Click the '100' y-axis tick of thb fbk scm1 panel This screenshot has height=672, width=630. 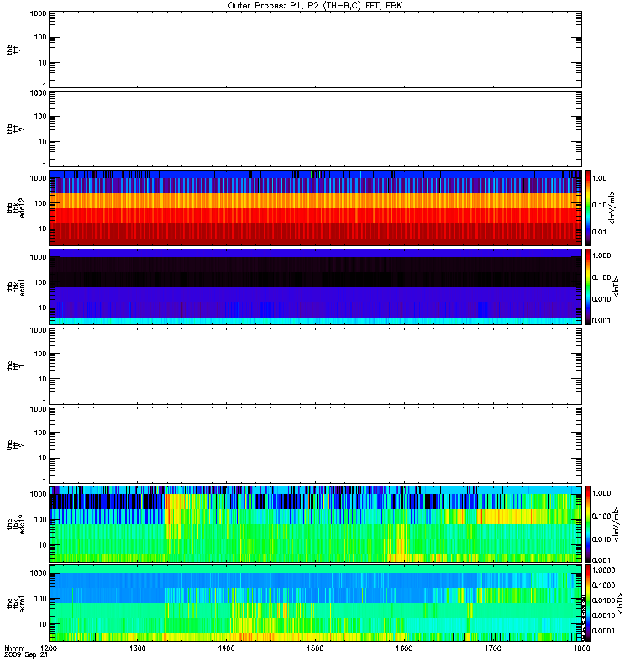tap(40, 282)
